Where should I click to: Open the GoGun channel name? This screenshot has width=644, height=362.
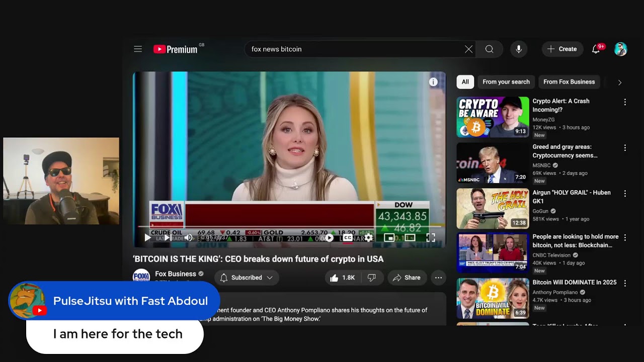[x=541, y=211]
